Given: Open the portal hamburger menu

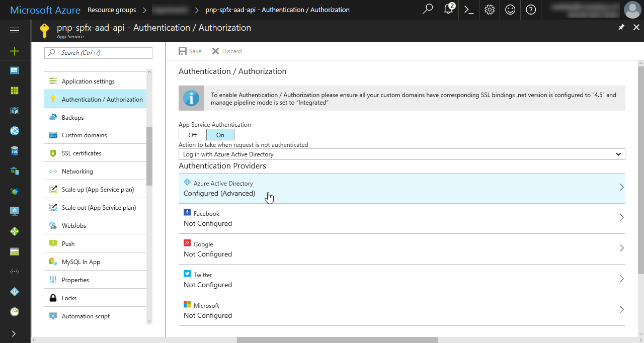Looking at the screenshot, I should click(x=15, y=31).
